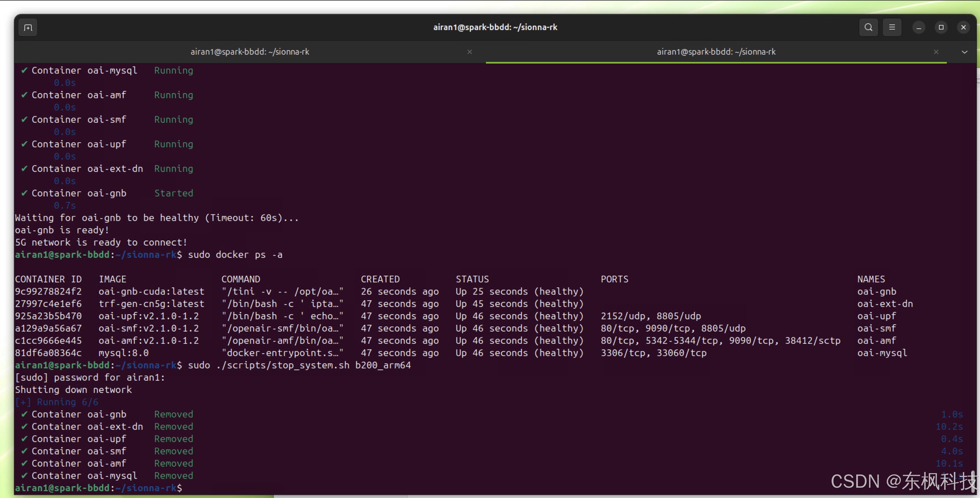
Task: Close the terminal window
Action: 963,27
